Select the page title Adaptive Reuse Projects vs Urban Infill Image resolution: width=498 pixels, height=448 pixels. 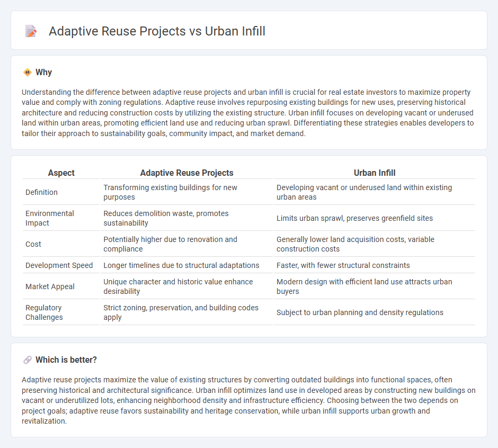(157, 31)
